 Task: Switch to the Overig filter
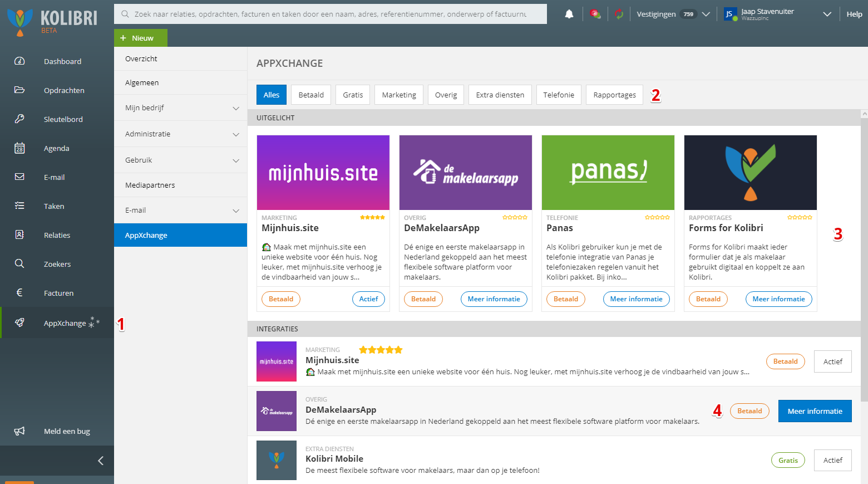click(x=446, y=95)
